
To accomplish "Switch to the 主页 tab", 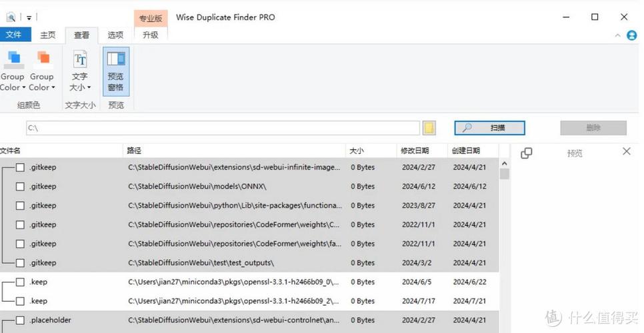I will (47, 35).
